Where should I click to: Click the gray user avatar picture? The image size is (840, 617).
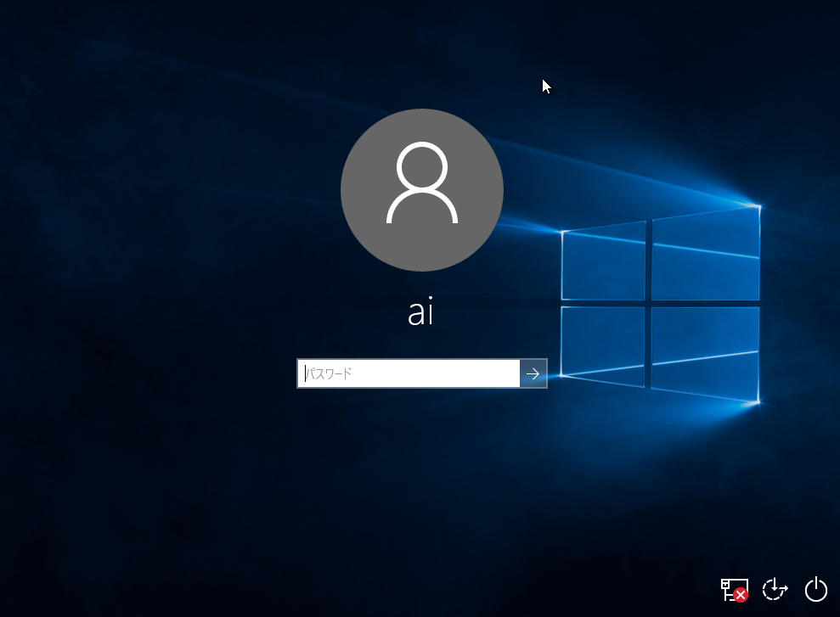422,190
